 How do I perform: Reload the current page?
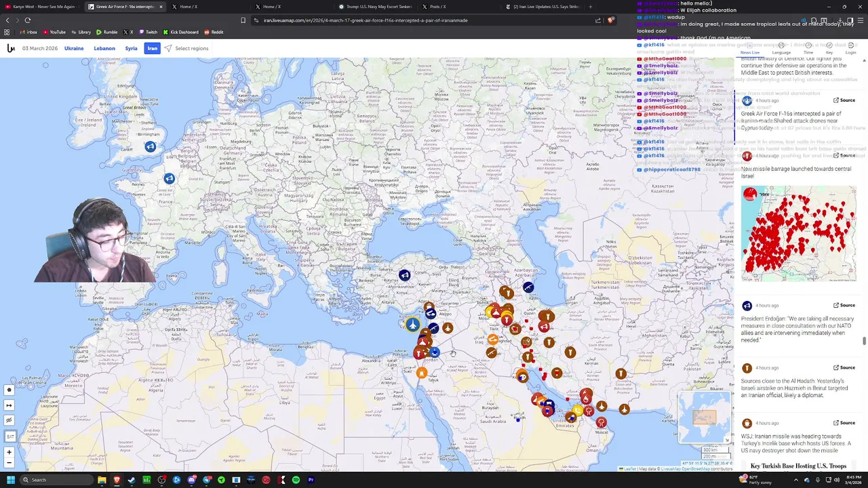(x=28, y=20)
